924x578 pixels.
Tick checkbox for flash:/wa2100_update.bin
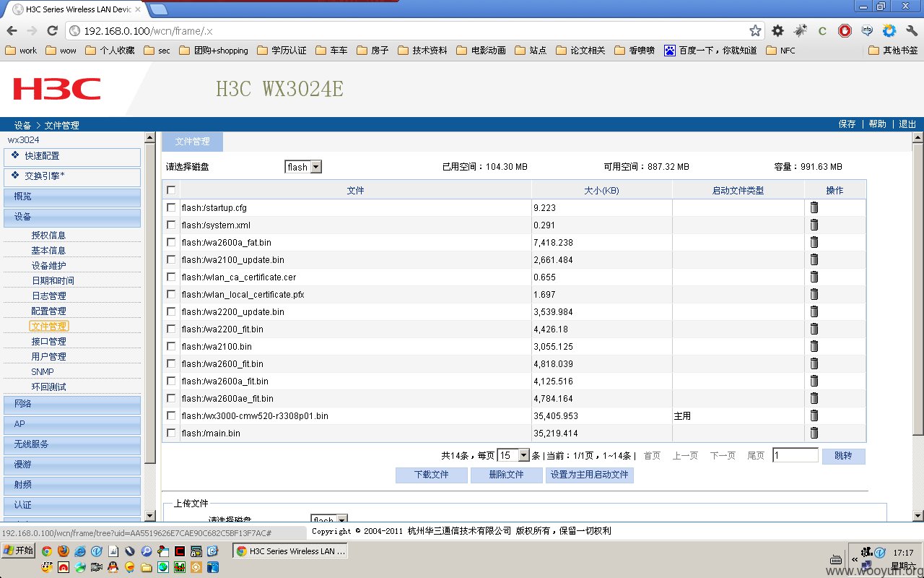[171, 259]
